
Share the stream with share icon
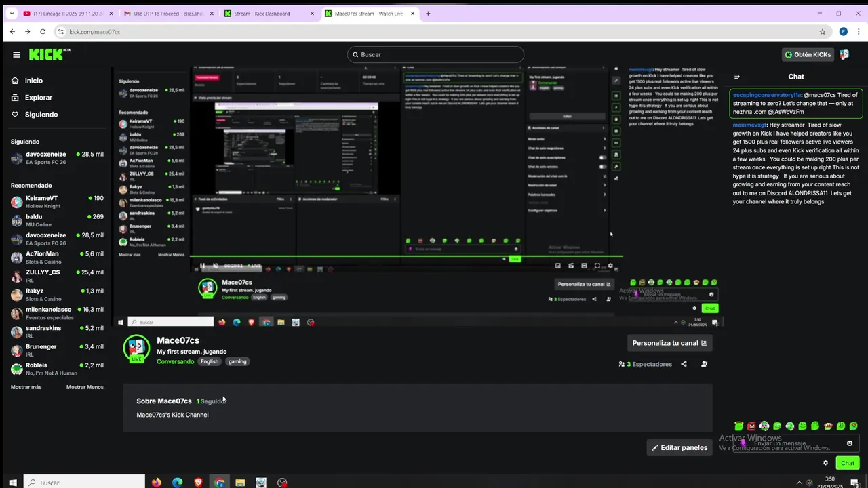[684, 364]
